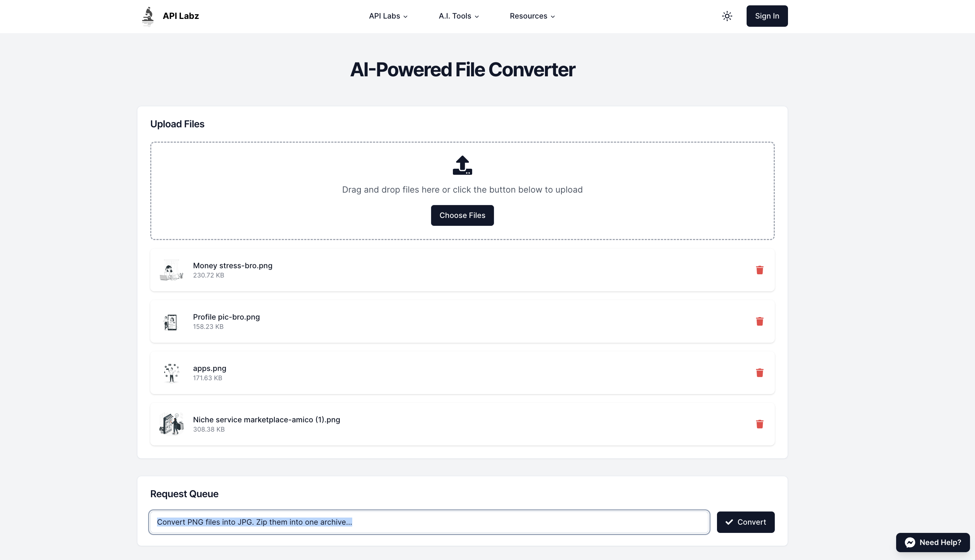The image size is (975, 560).
Task: Remove Niche service marketplace-amico (1).png file
Action: coord(759,424)
